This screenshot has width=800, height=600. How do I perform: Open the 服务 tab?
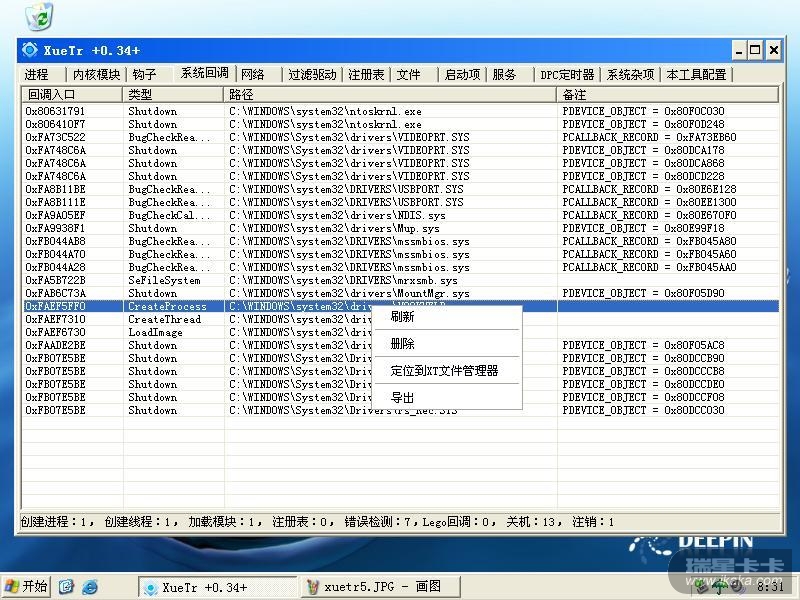click(x=504, y=75)
